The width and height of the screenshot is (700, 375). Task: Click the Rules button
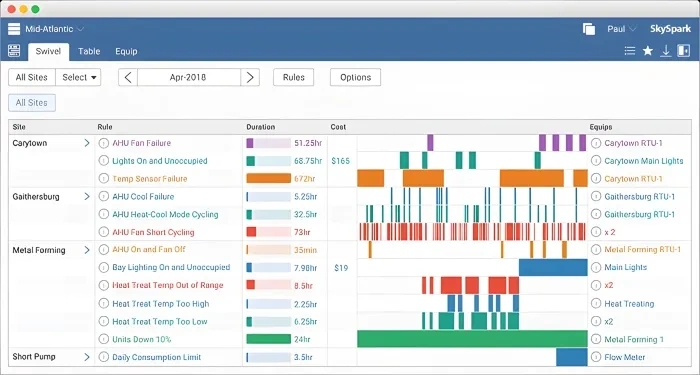pyautogui.click(x=293, y=77)
